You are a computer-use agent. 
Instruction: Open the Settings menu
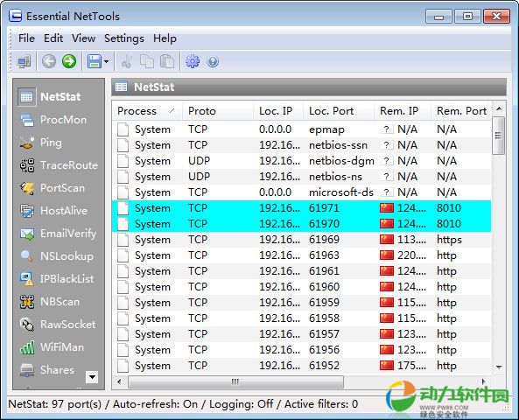click(x=124, y=38)
